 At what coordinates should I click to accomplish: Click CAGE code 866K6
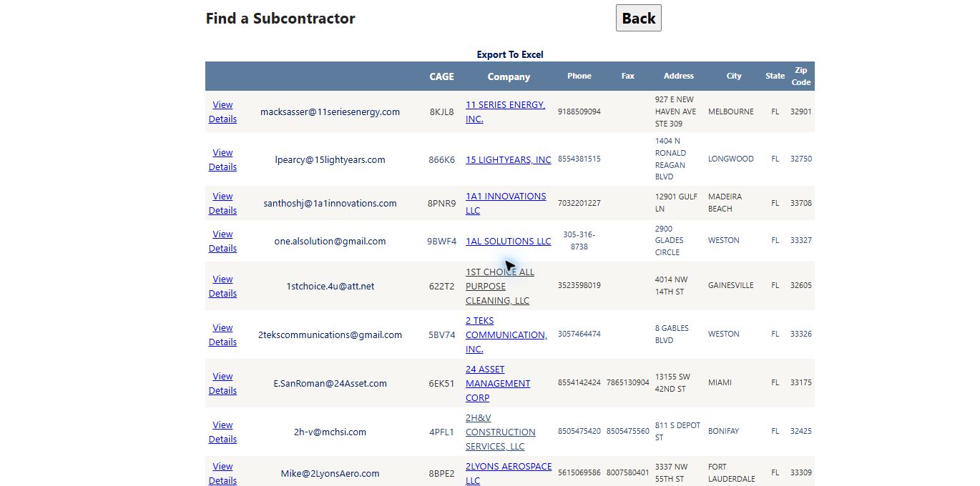pyautogui.click(x=441, y=160)
